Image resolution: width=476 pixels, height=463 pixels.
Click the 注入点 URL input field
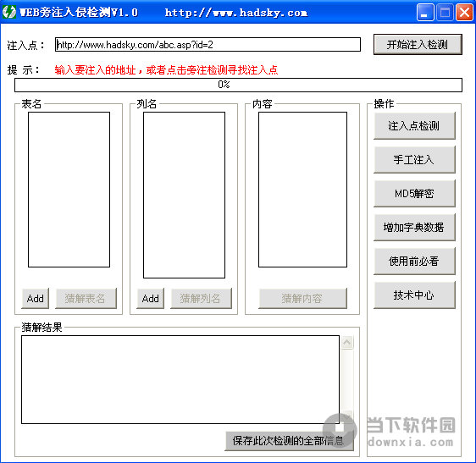pyautogui.click(x=208, y=45)
